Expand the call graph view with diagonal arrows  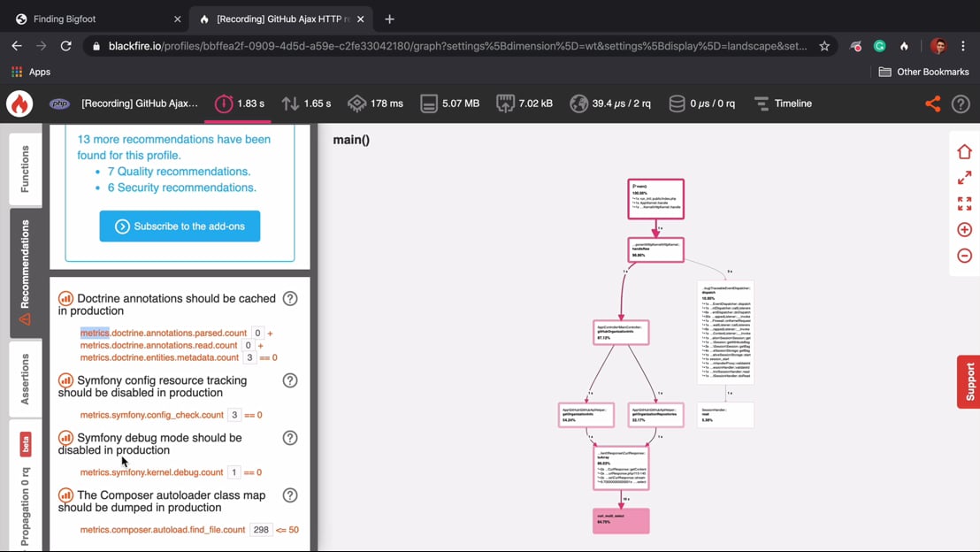(964, 178)
